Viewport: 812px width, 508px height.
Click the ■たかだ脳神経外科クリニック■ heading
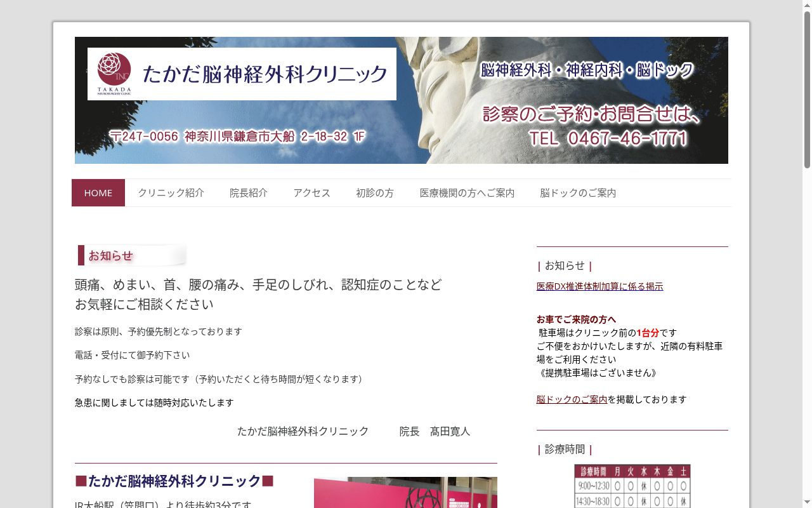pyautogui.click(x=174, y=481)
